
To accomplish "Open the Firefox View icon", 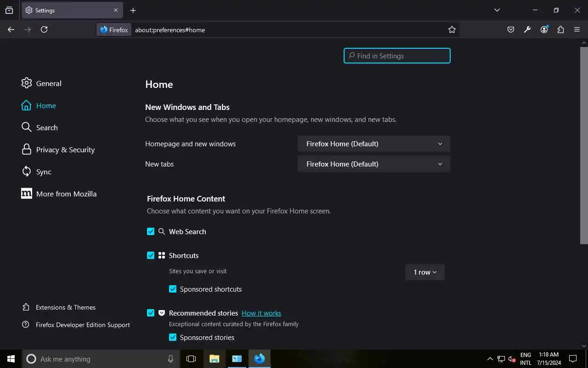I will pos(9,10).
